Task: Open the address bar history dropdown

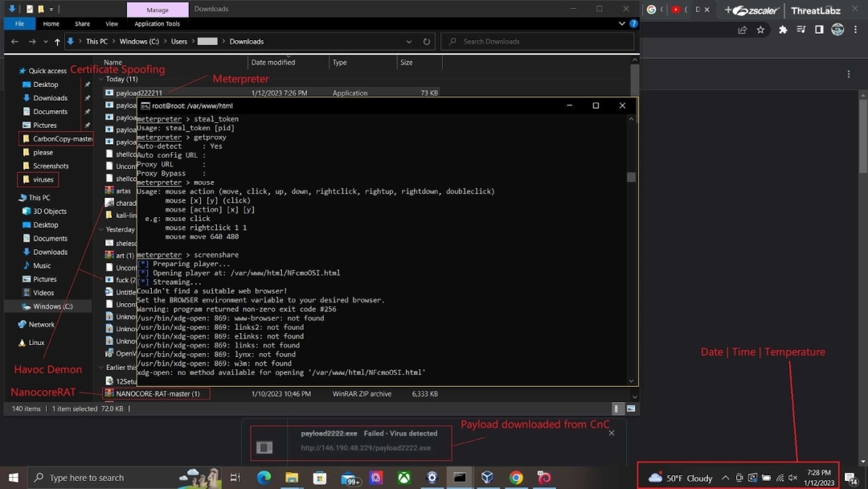Action: (410, 41)
